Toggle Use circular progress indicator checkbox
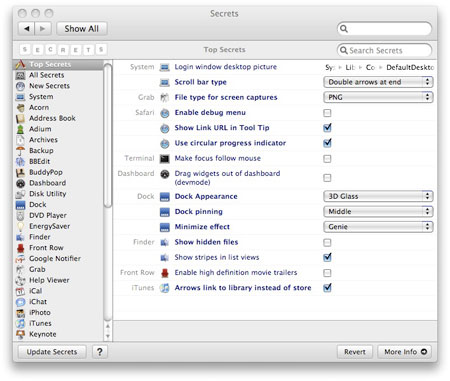Screen dimensions: 450x381 coord(327,143)
